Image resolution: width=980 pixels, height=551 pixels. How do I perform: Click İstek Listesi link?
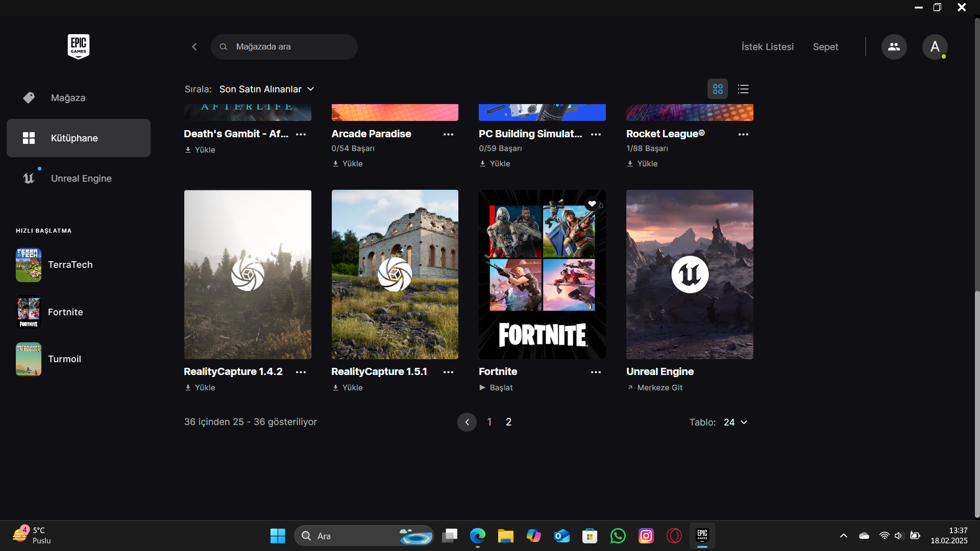pos(767,47)
